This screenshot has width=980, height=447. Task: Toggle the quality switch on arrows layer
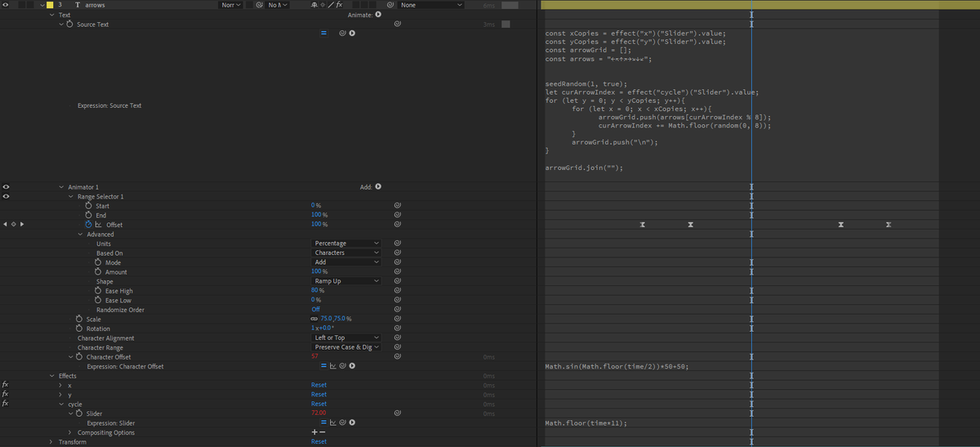point(330,5)
